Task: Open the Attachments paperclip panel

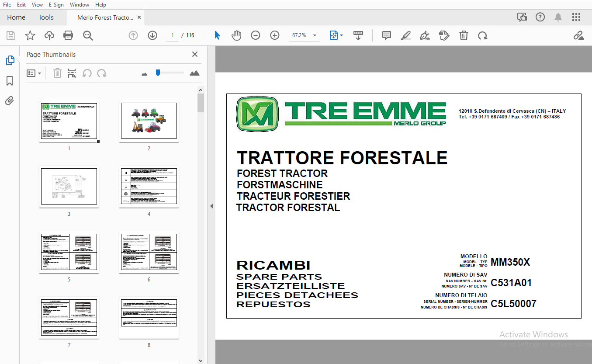Action: (x=10, y=101)
